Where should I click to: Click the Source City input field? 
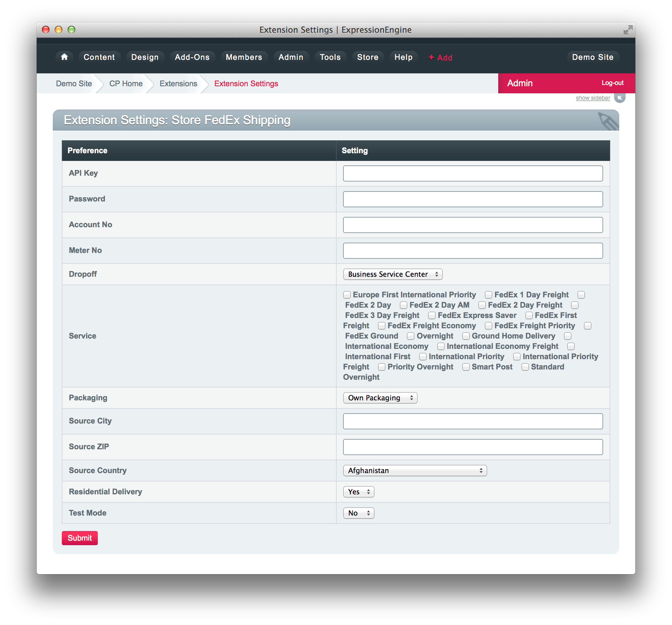tap(472, 421)
